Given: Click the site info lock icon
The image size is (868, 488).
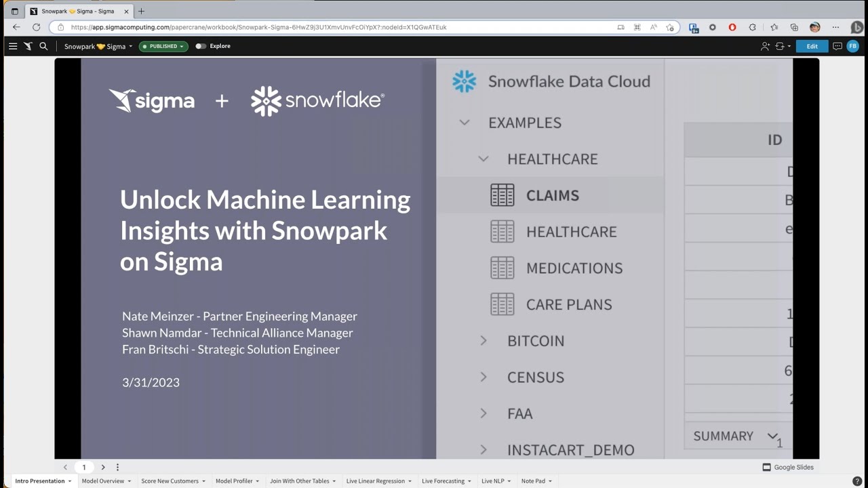Looking at the screenshot, I should (x=60, y=27).
